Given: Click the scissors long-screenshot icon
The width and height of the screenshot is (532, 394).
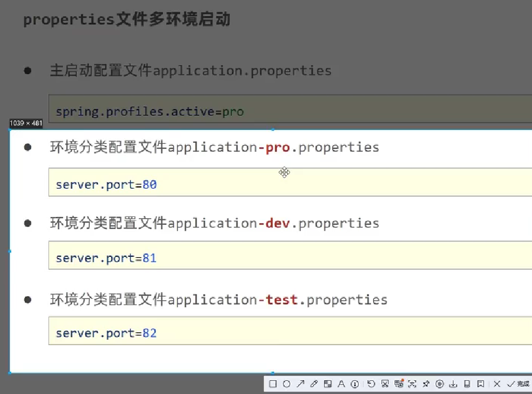Looking at the screenshot, I should (x=385, y=384).
